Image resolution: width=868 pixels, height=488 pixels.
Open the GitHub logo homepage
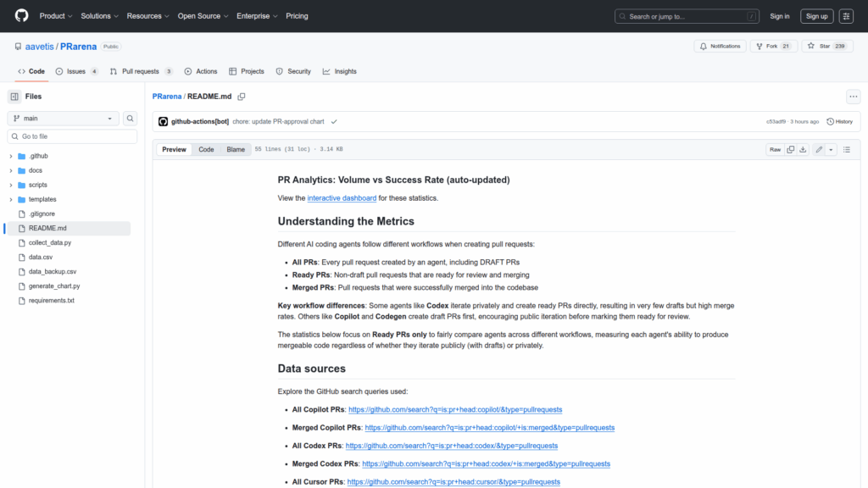click(x=21, y=16)
